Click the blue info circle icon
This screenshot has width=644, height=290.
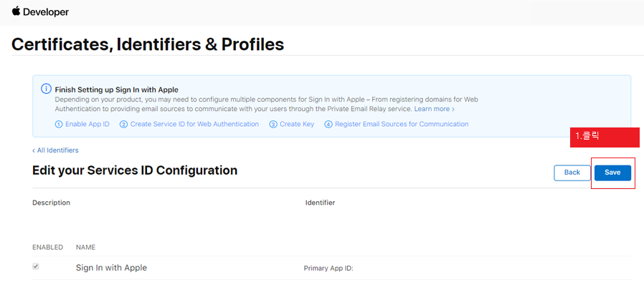click(46, 89)
